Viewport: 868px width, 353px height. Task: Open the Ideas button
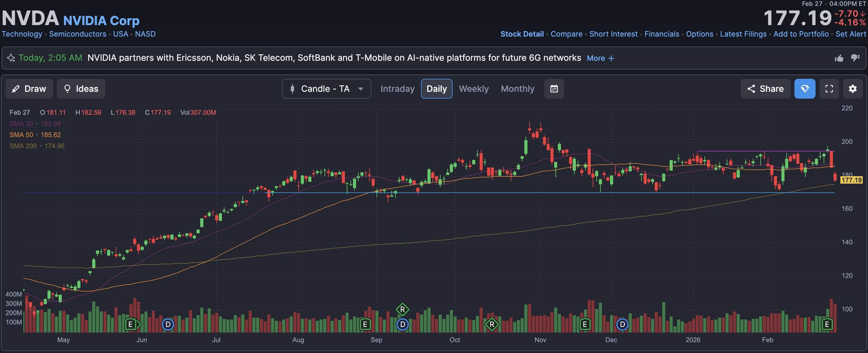(81, 89)
